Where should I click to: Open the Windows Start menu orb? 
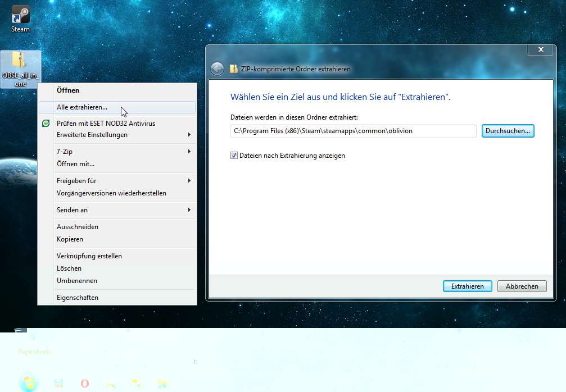[x=28, y=382]
